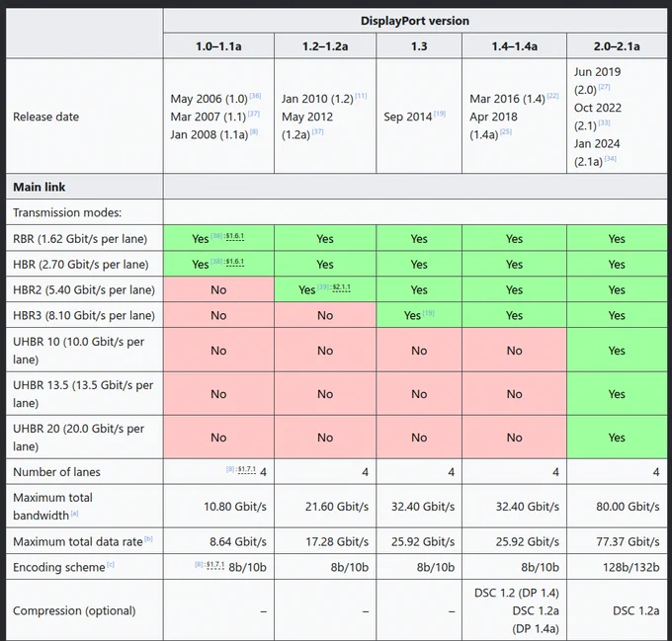Click the Sep 2014 release date text
This screenshot has width=672, height=641.
[407, 117]
